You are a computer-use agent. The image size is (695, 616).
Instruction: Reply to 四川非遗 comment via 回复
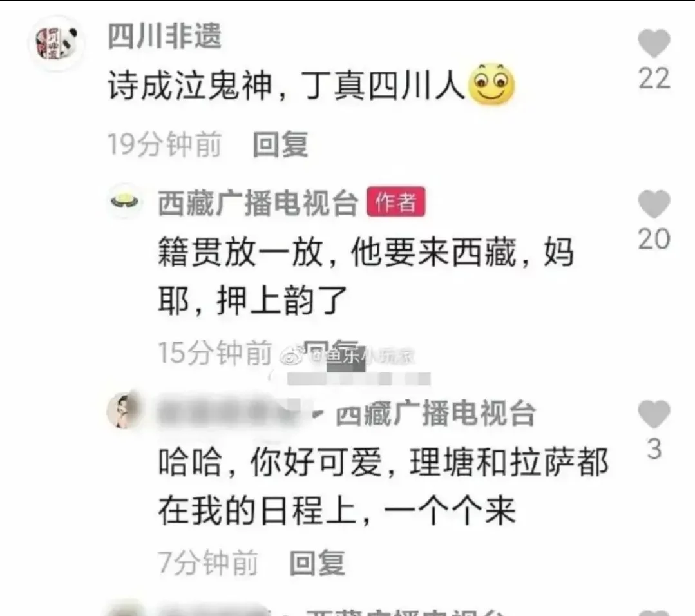(281, 144)
